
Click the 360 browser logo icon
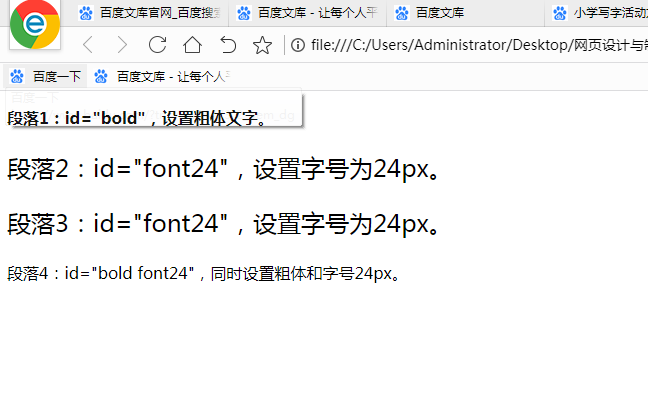(x=35, y=24)
